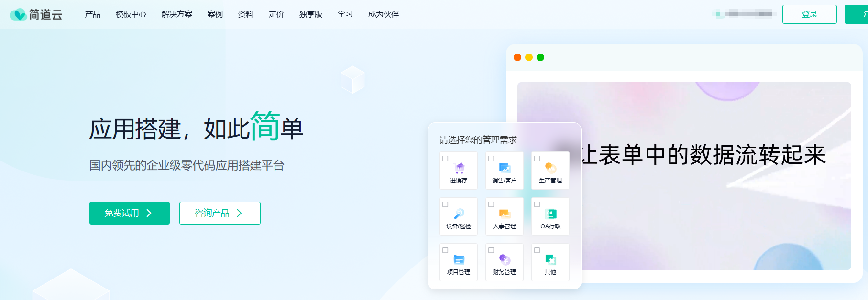Click the 简道云 logo icon
This screenshot has height=300, width=868.
18,15
